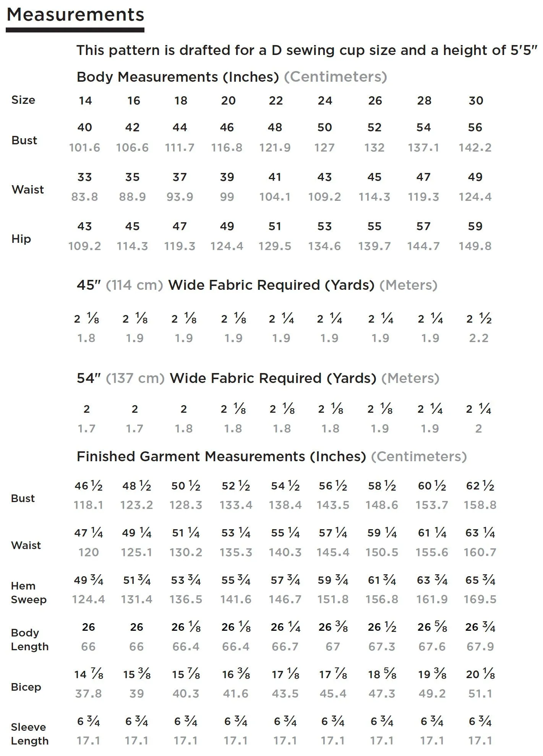Click the body Hip row label
Screen dimensions: 543x756
(21, 239)
